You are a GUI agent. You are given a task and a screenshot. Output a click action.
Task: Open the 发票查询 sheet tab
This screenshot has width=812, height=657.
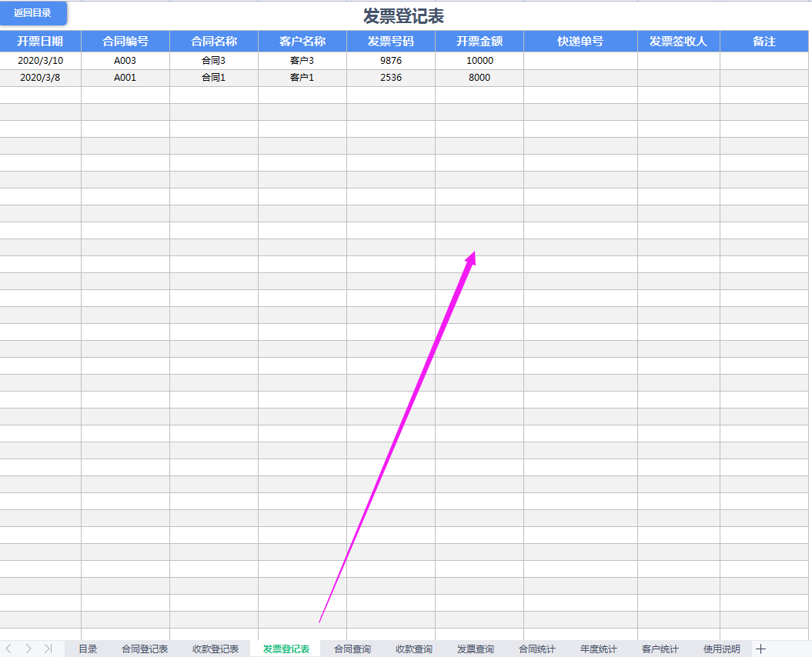(475, 649)
